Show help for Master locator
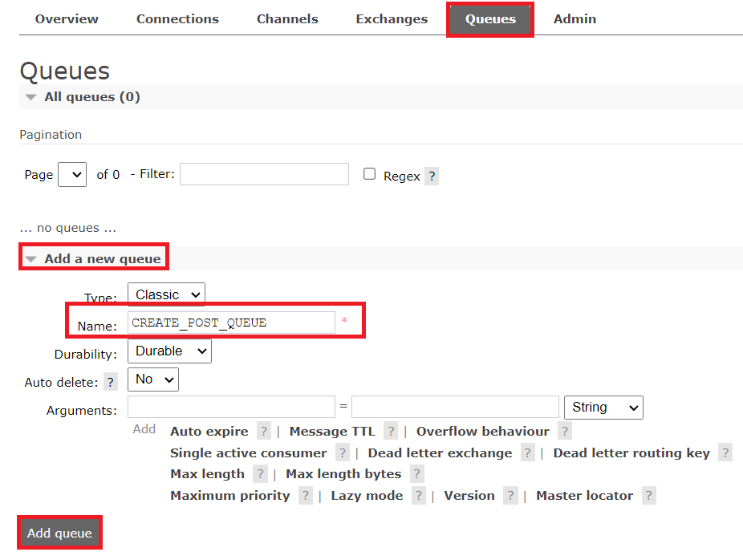Image resolution: width=743 pixels, height=560 pixels. click(649, 496)
